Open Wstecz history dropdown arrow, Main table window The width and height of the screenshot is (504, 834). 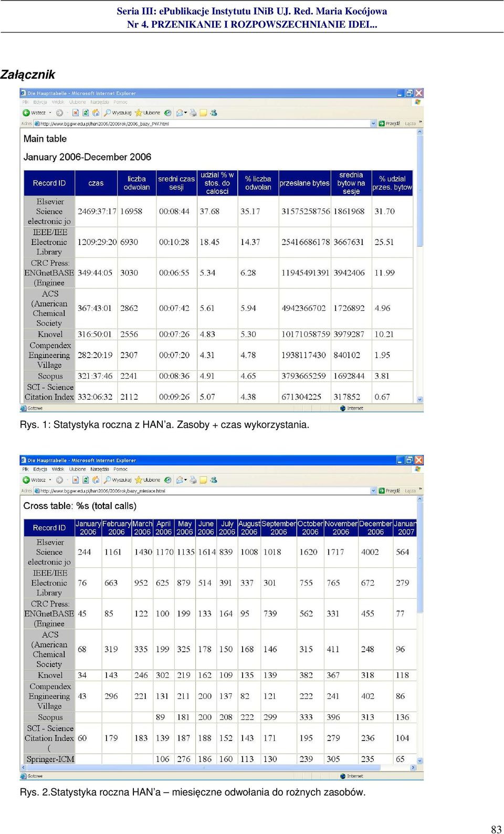[50, 113]
